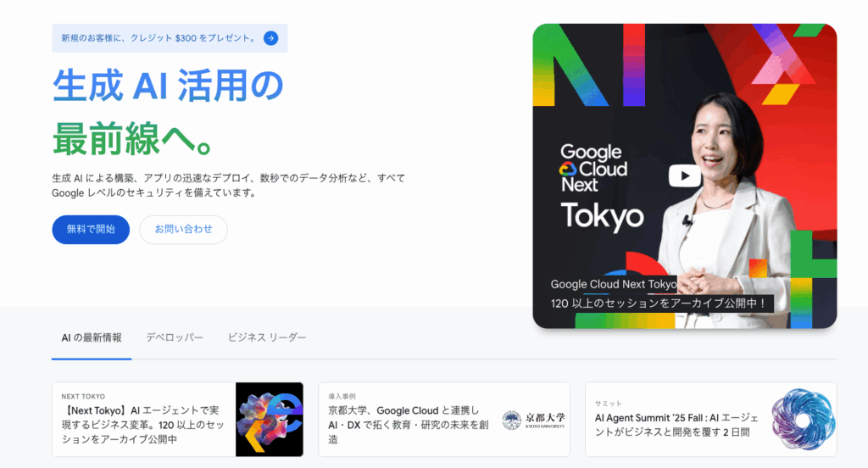868x468 pixels.
Task: Click the お問い合わせ button
Action: (183, 229)
